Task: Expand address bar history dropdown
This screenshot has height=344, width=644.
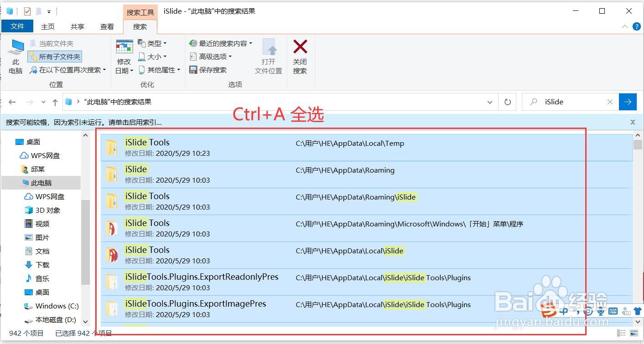Action: tap(490, 102)
